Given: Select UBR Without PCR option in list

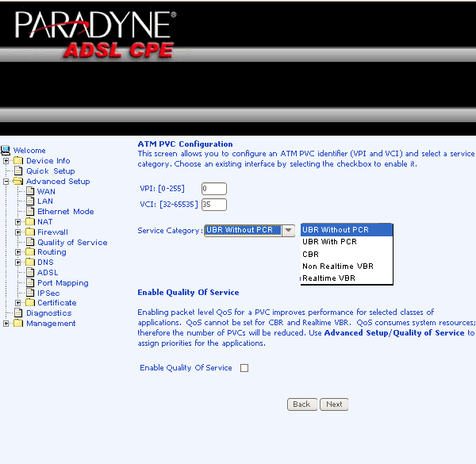Looking at the screenshot, I should pyautogui.click(x=347, y=230).
